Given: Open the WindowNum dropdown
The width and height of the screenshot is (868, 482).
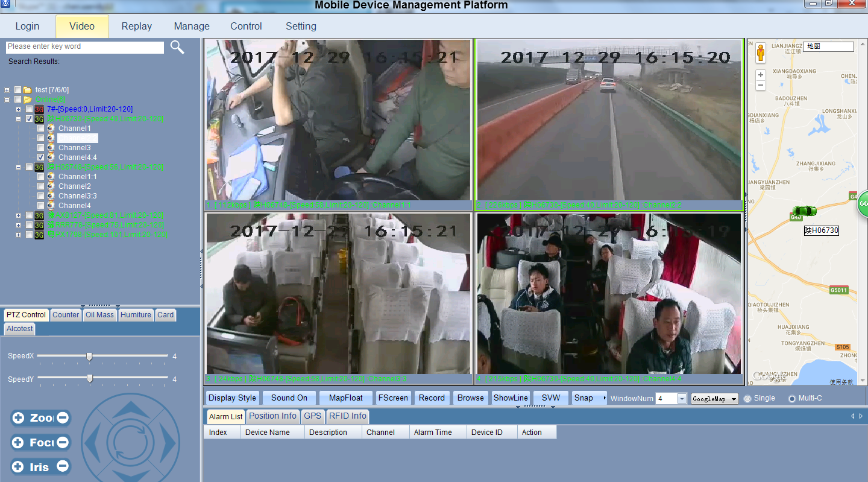Looking at the screenshot, I should (x=682, y=399).
